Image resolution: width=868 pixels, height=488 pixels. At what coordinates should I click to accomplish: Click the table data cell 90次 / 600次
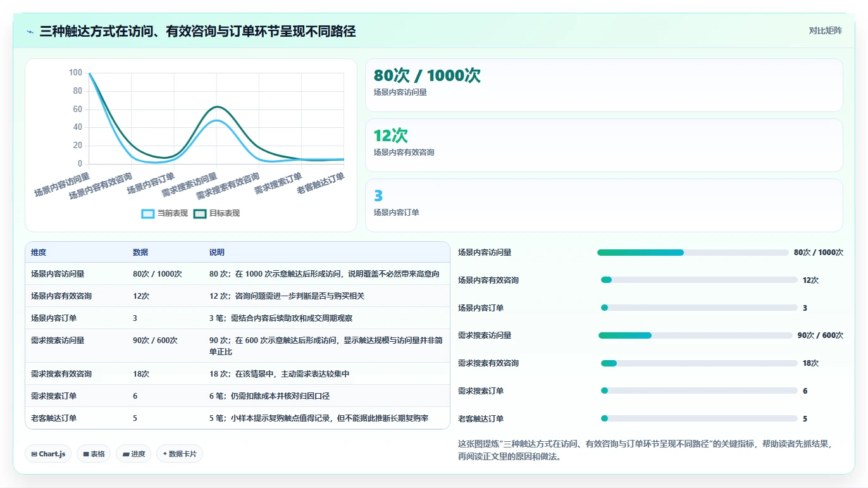coord(156,341)
